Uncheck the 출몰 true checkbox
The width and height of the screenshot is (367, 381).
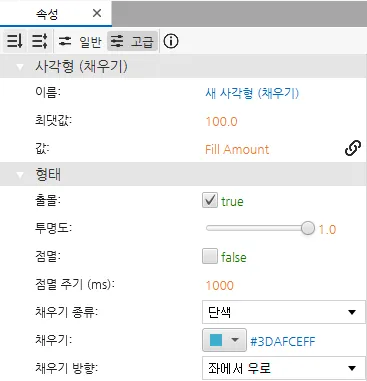pos(210,200)
